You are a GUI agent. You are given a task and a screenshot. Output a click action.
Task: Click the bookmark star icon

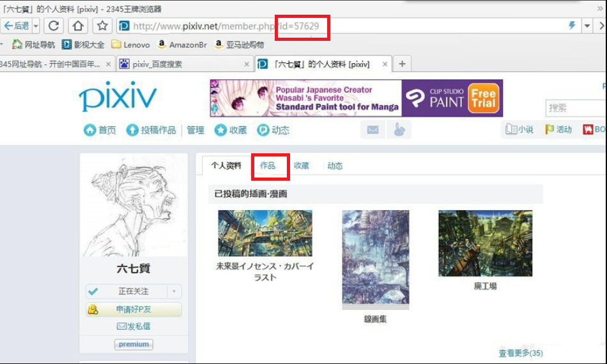point(102,26)
